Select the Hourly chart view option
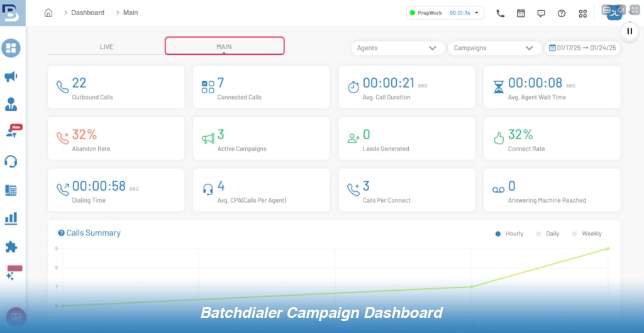Viewport: 644px width, 333px height. (x=509, y=234)
